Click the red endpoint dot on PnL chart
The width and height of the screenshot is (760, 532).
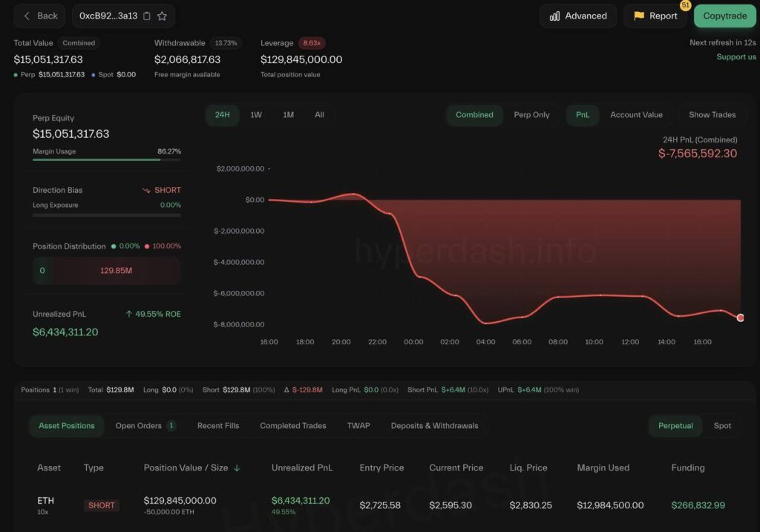(x=740, y=318)
